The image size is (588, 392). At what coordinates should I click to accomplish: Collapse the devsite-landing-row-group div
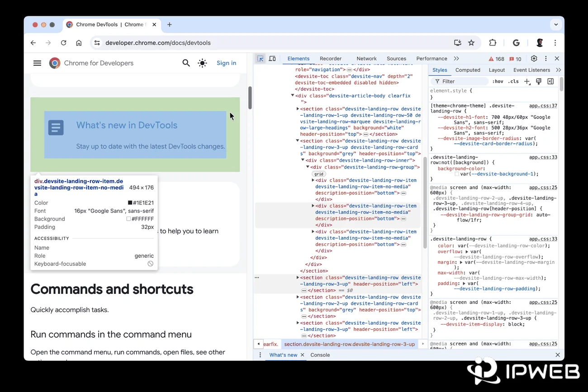coord(308,167)
